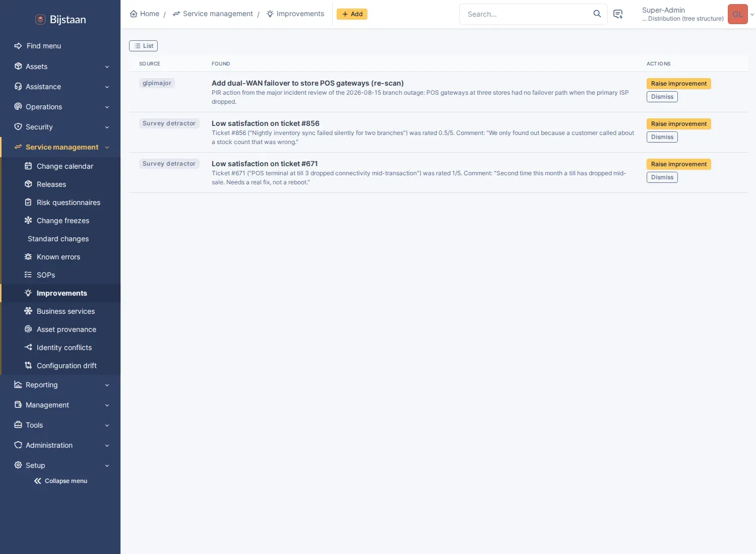
Task: Dismiss the ticket #671 finding
Action: click(662, 177)
